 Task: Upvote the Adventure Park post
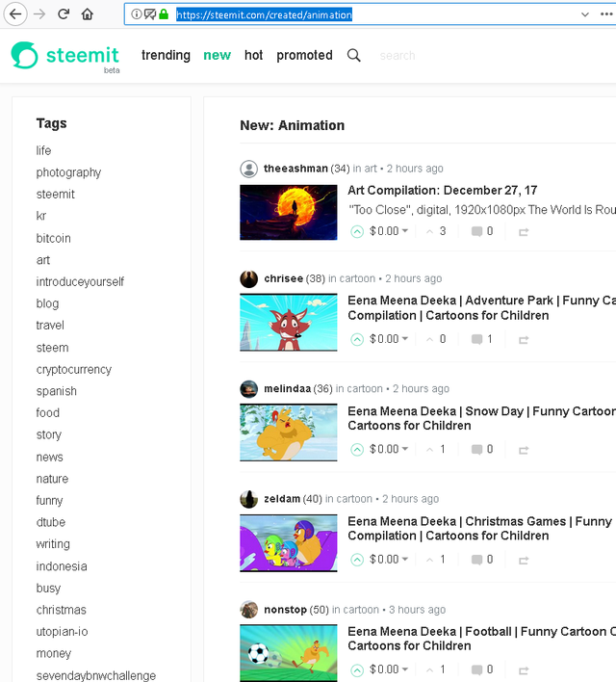(x=357, y=339)
